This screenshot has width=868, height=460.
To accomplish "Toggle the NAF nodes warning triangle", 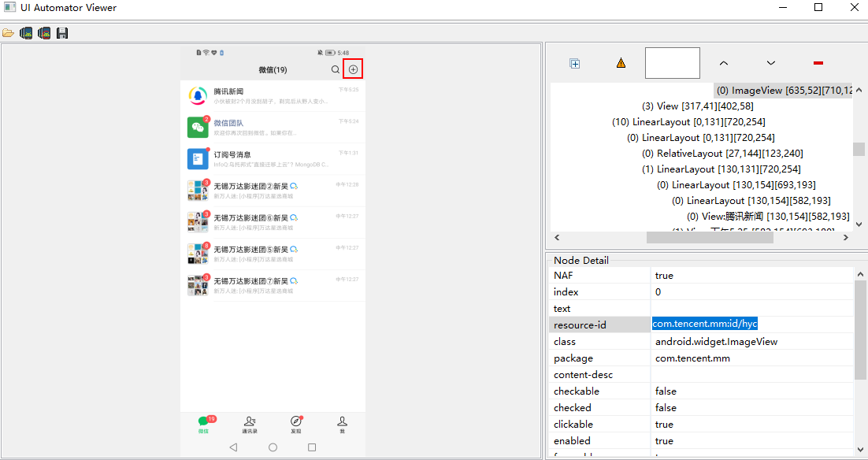I will (621, 63).
